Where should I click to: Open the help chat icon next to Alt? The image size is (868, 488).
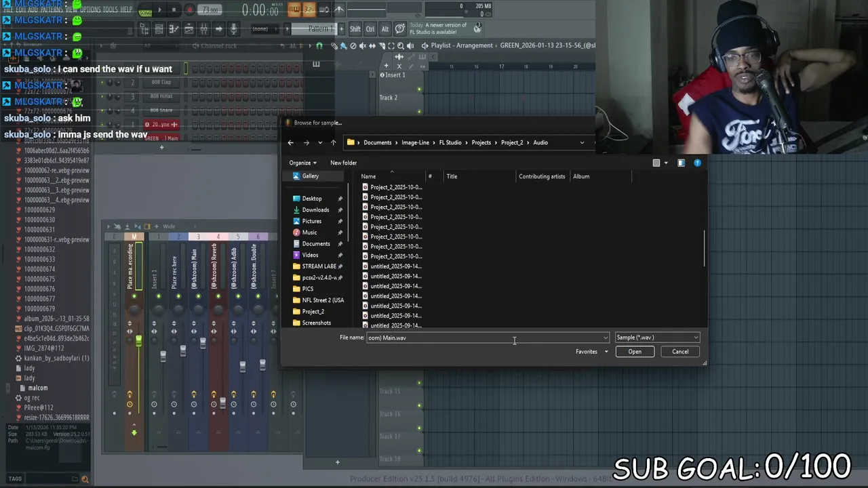click(x=399, y=28)
